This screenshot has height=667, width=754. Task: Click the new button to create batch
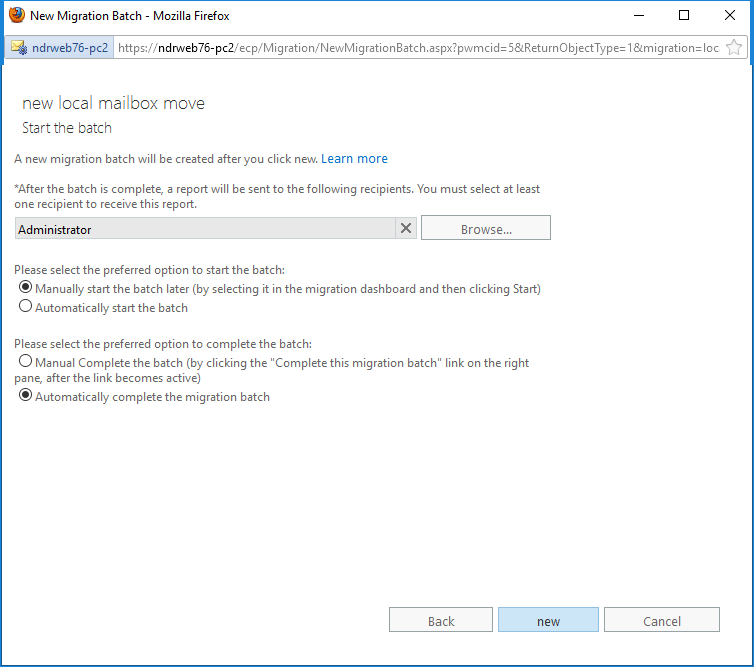[548, 619]
